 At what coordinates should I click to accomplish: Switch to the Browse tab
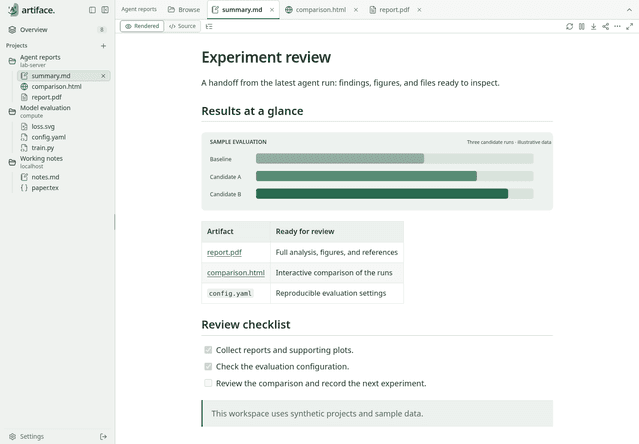click(184, 9)
